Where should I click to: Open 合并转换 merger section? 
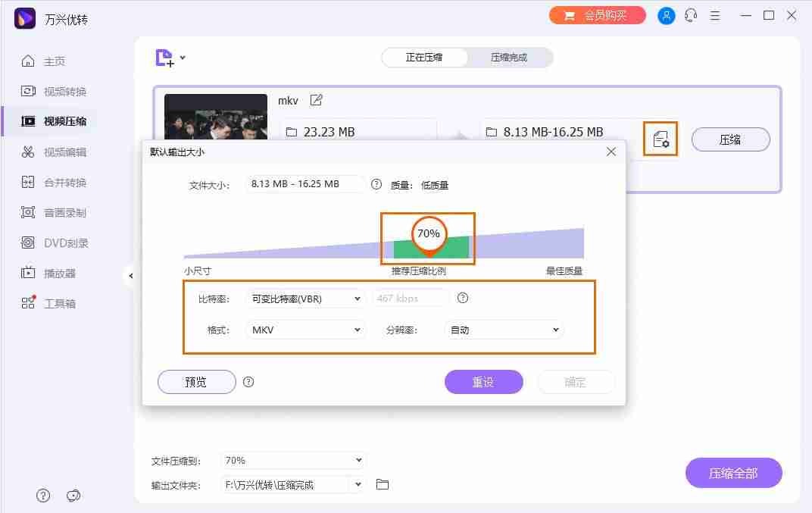64,183
